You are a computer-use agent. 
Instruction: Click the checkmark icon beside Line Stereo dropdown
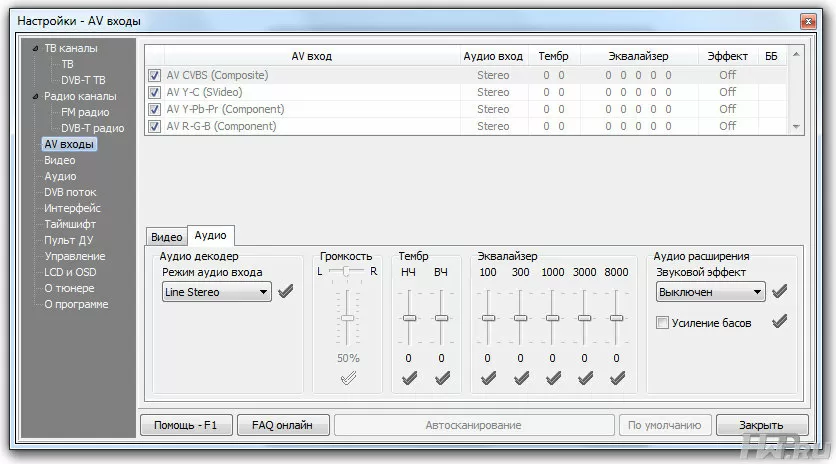pos(286,291)
